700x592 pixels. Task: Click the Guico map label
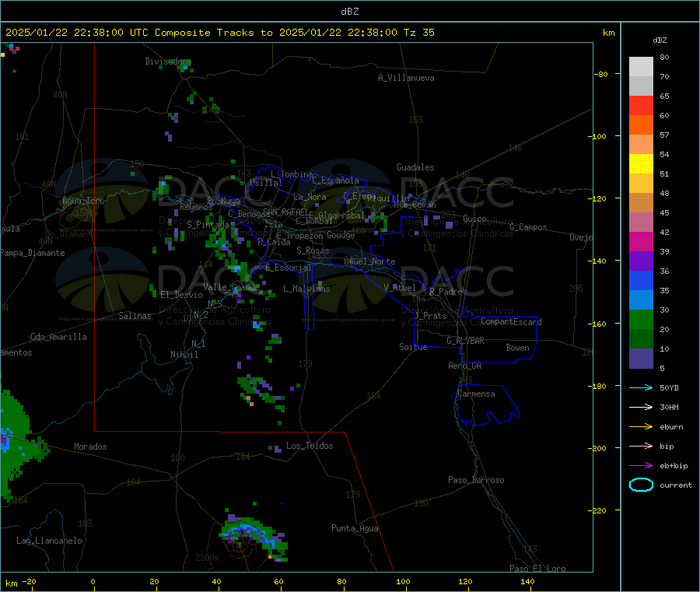[475, 219]
